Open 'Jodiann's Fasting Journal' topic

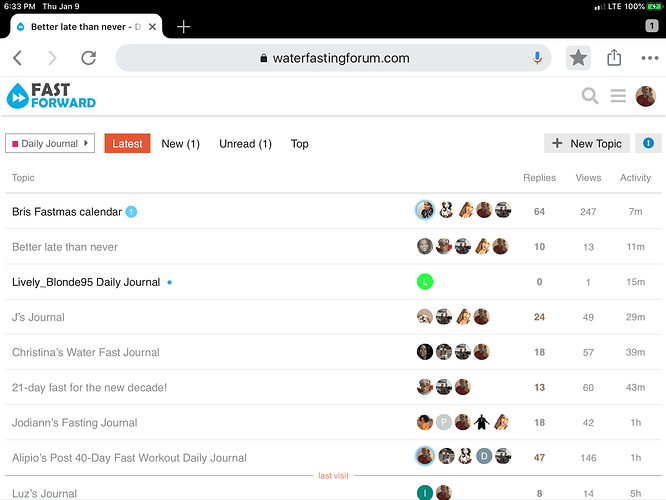(x=74, y=423)
